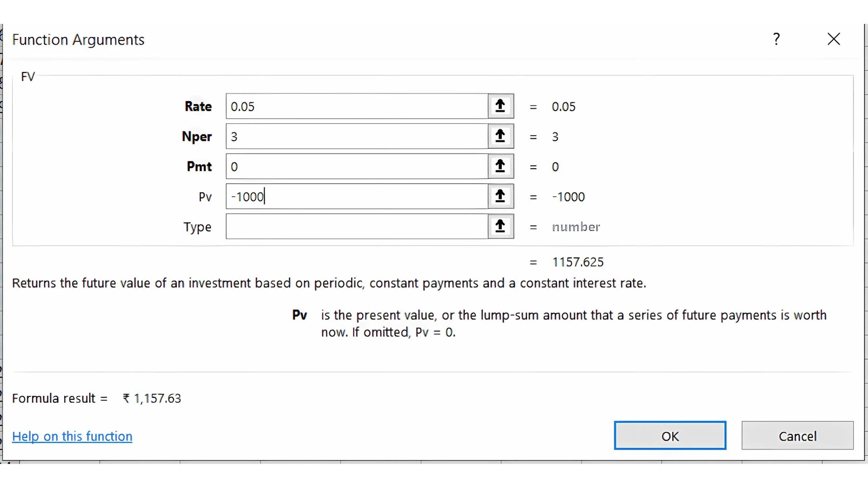Click the Cancel button
Screen dimensions: 868x488
pos(797,436)
